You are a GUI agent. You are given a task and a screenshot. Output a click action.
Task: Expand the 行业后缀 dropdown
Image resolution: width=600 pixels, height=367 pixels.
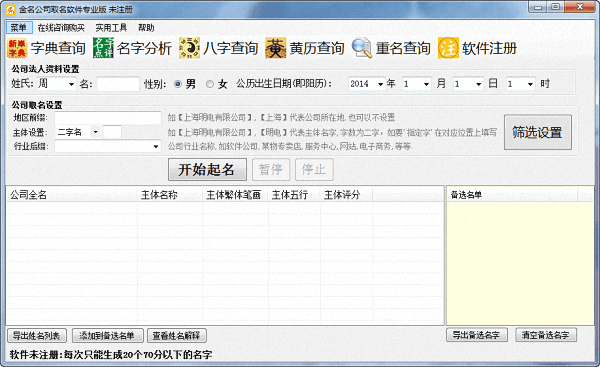[x=155, y=146]
